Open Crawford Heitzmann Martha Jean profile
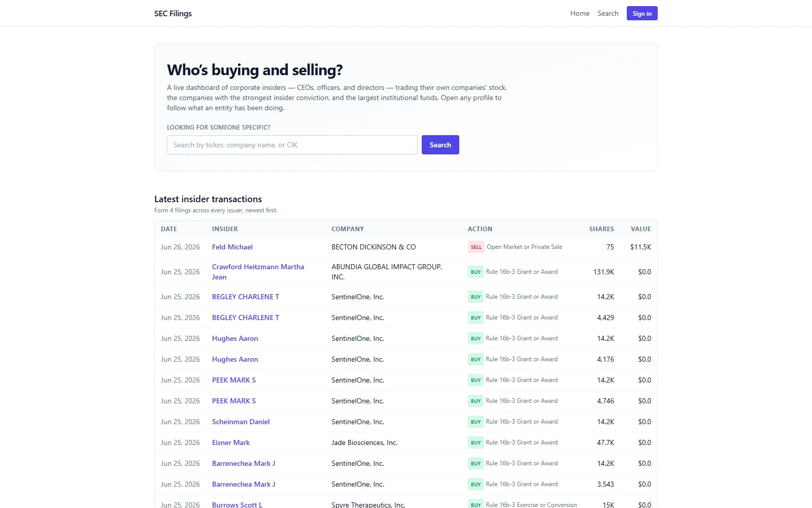The width and height of the screenshot is (812, 508). click(258, 272)
